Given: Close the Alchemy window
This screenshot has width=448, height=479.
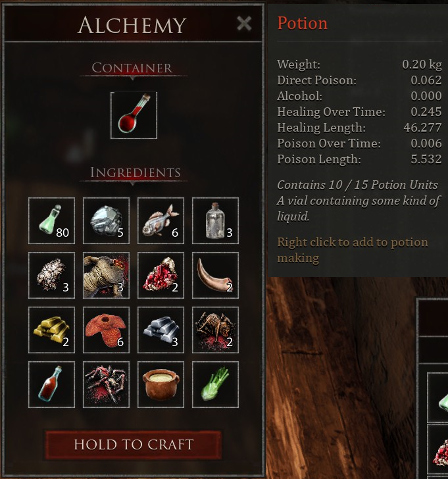Looking at the screenshot, I should 244,24.
